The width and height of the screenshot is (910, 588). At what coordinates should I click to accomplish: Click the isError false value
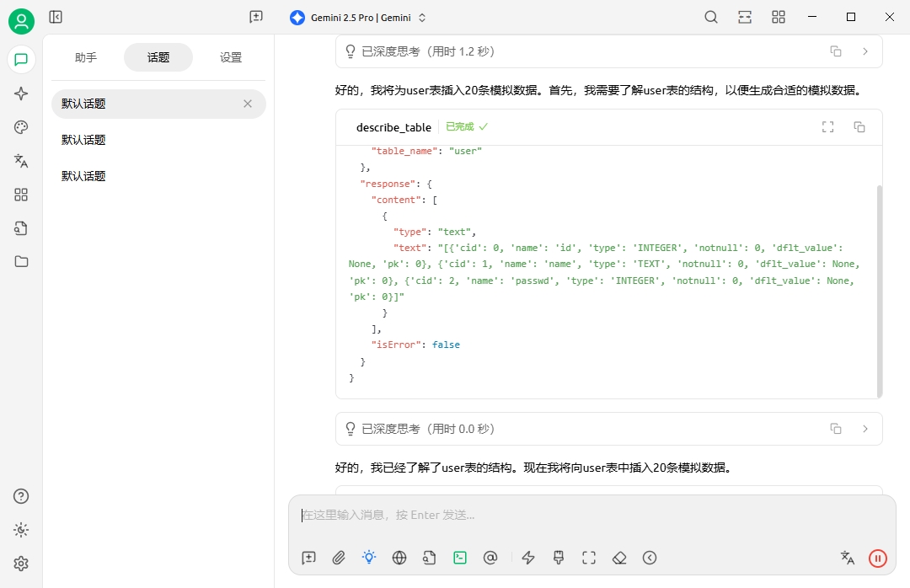446,345
